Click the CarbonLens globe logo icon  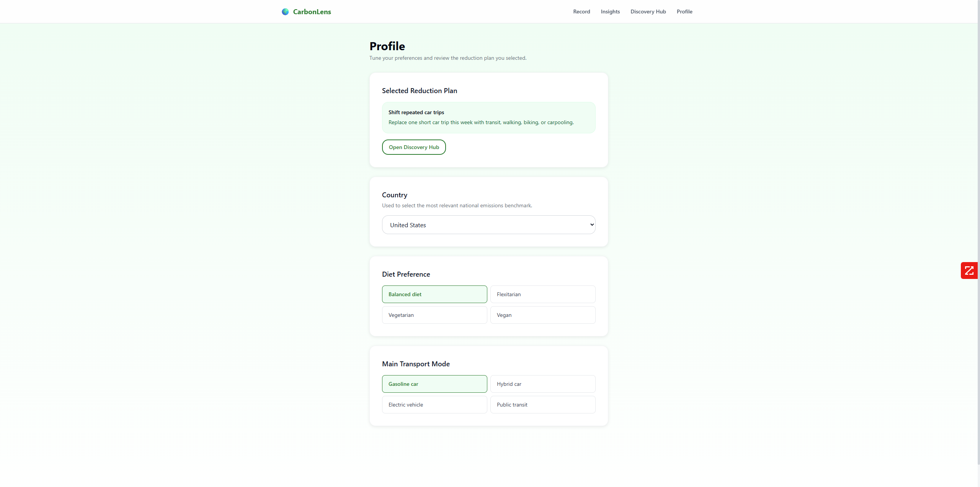[x=285, y=12]
